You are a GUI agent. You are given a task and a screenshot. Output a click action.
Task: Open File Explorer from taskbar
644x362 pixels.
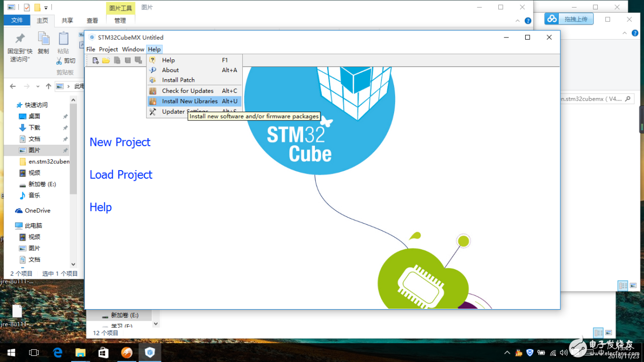coord(80,352)
